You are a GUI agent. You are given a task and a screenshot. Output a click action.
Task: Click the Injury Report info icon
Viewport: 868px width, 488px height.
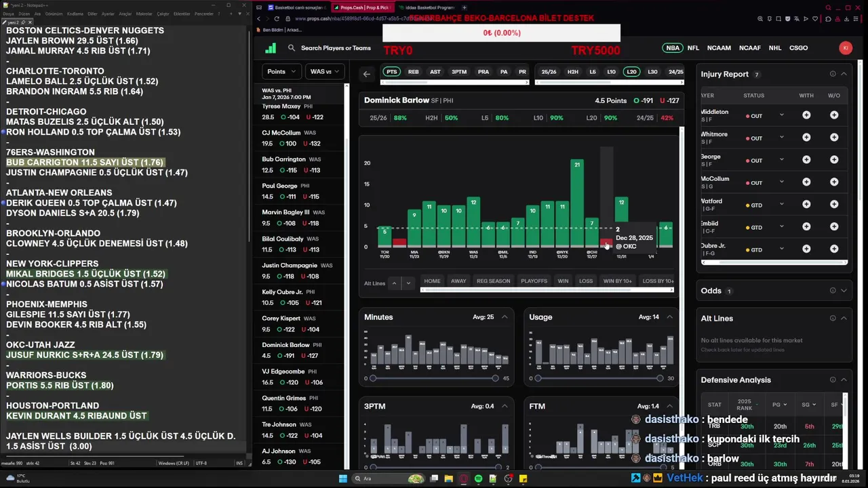tap(833, 74)
